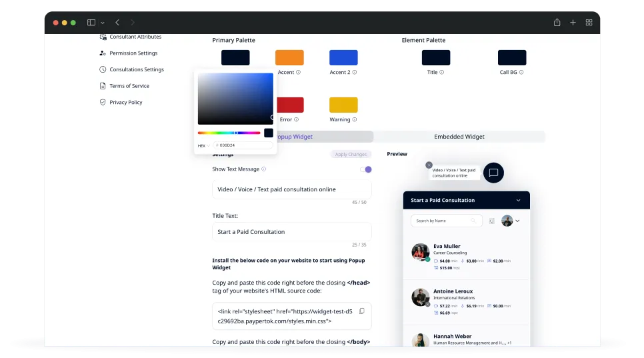The image size is (644, 358).
Task: Show the tab overview grid icon
Action: point(589,23)
